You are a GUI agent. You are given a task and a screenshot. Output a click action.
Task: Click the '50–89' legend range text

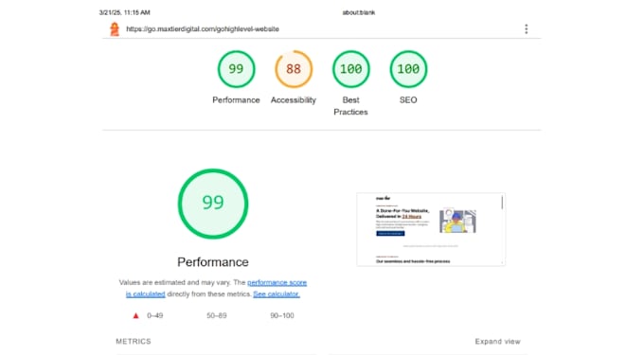click(x=217, y=315)
